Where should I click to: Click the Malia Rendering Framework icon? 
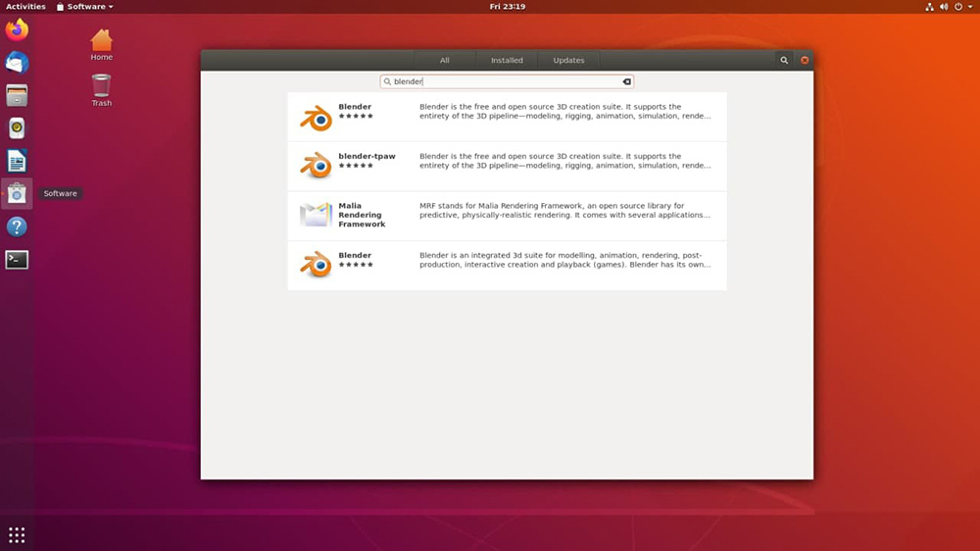(x=316, y=215)
